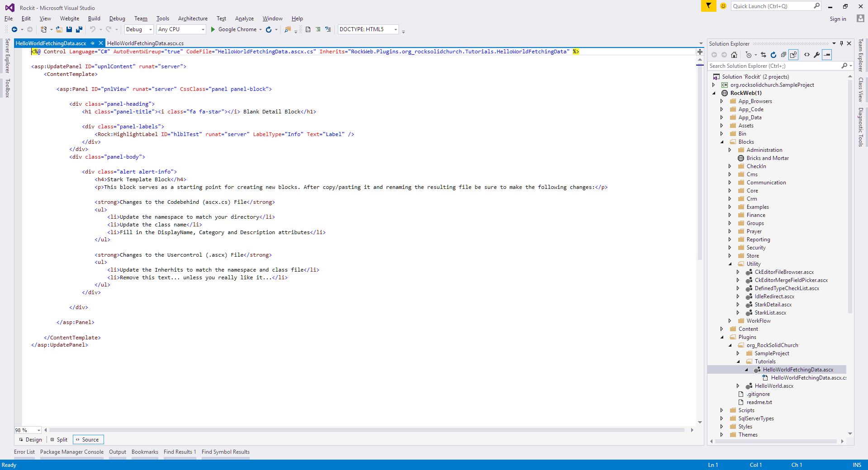This screenshot has height=470, width=868.
Task: Expand the Security folder
Action: click(730, 248)
